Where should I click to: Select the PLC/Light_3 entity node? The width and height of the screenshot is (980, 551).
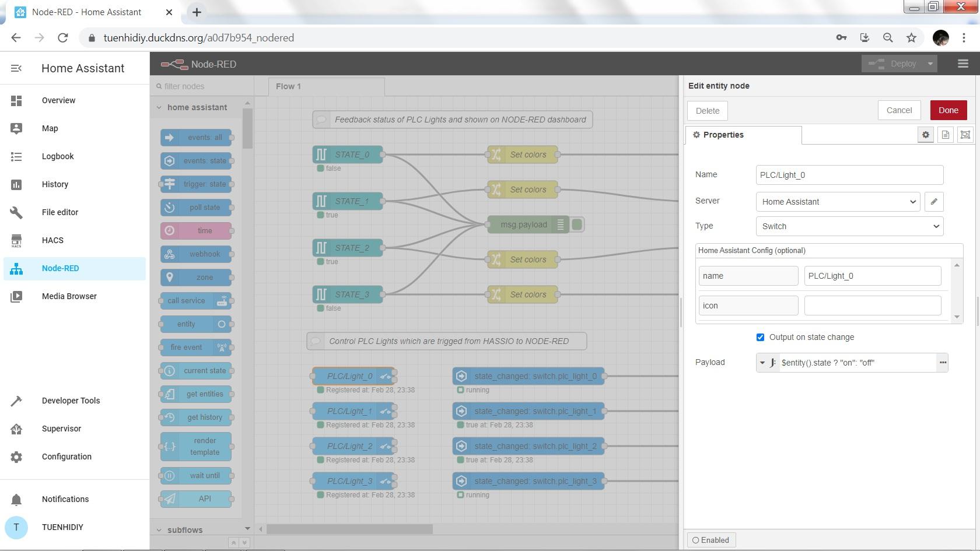[x=354, y=481]
